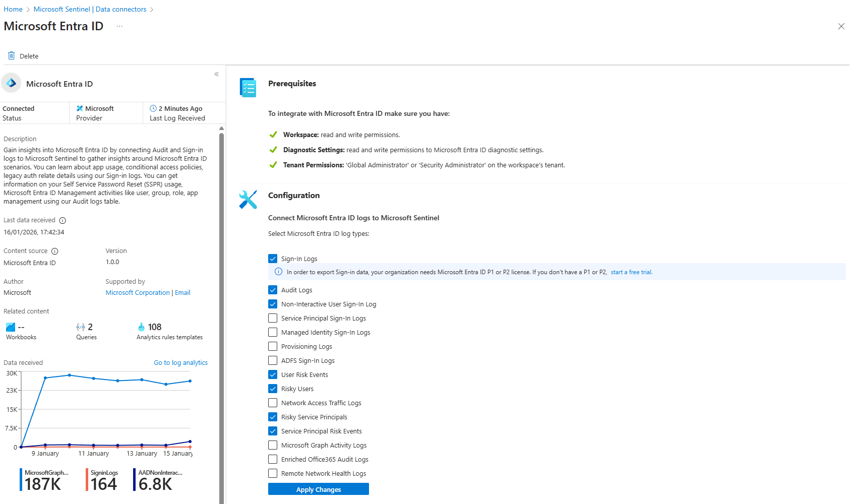Viewport: 858px width, 504px height.
Task: Click the info icon beside Content source
Action: 55,251
